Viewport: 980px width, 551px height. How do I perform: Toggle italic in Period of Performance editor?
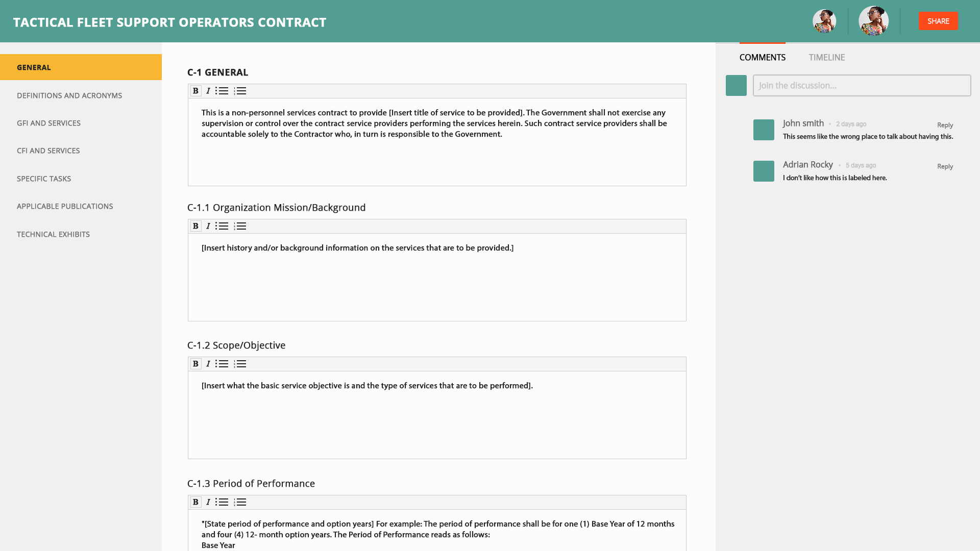[x=208, y=502]
